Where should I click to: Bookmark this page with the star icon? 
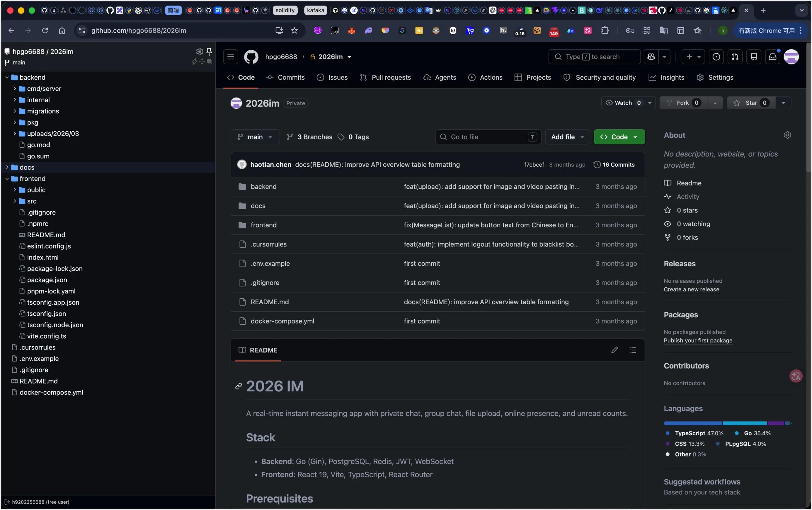click(295, 30)
